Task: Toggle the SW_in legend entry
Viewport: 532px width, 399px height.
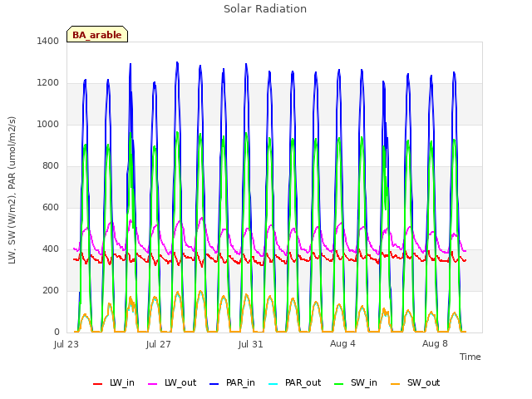Action: (x=356, y=383)
